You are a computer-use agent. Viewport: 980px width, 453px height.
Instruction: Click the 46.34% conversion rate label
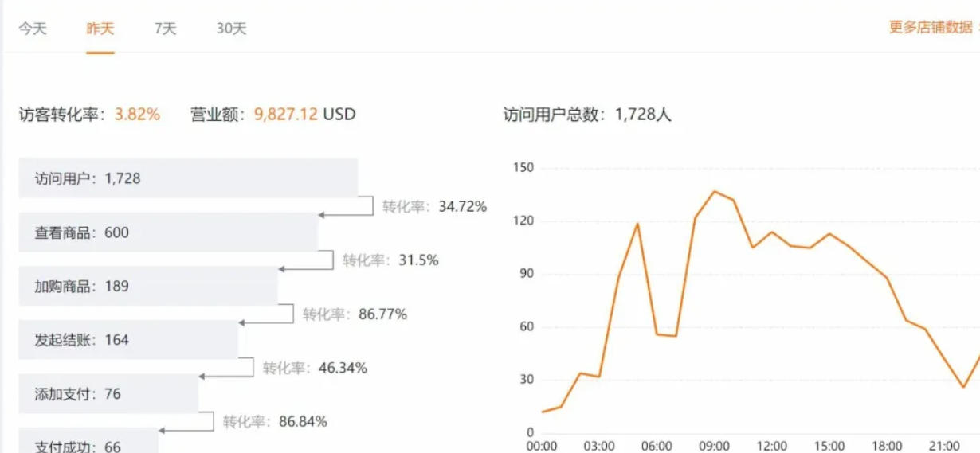coord(315,368)
